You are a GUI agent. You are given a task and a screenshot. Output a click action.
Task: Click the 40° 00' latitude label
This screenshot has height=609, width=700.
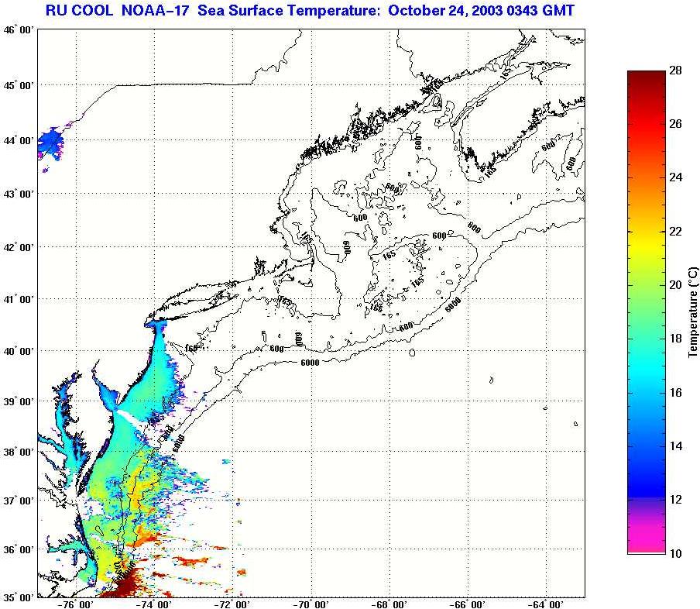click(x=19, y=352)
